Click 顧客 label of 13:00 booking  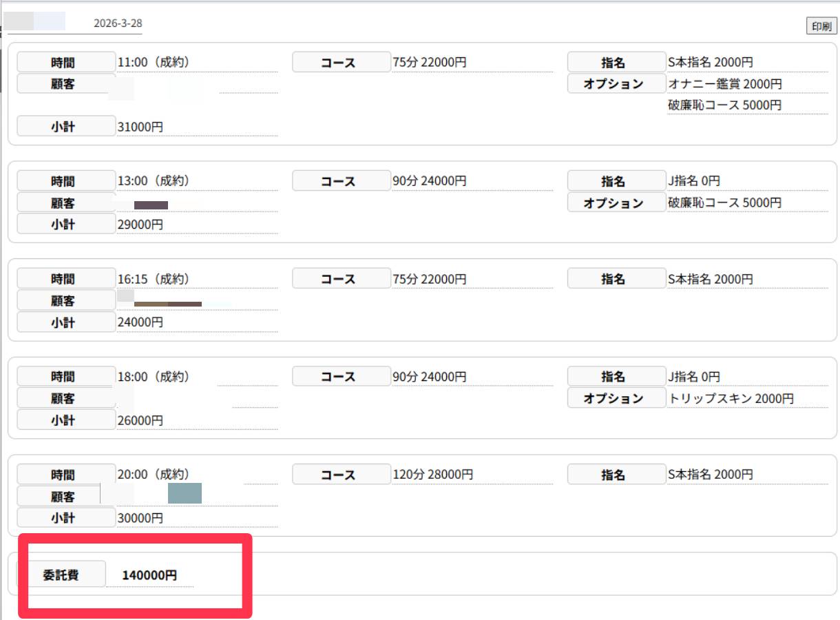(x=66, y=203)
